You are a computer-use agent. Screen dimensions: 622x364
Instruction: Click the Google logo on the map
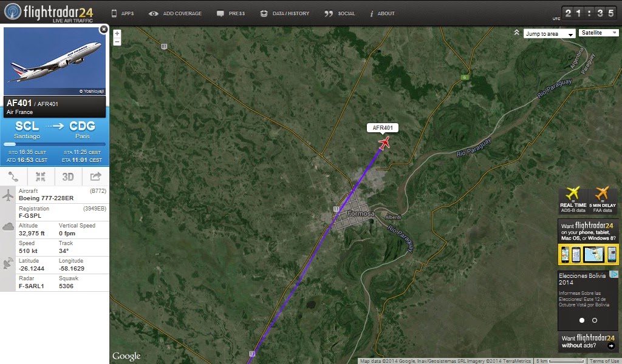126,356
